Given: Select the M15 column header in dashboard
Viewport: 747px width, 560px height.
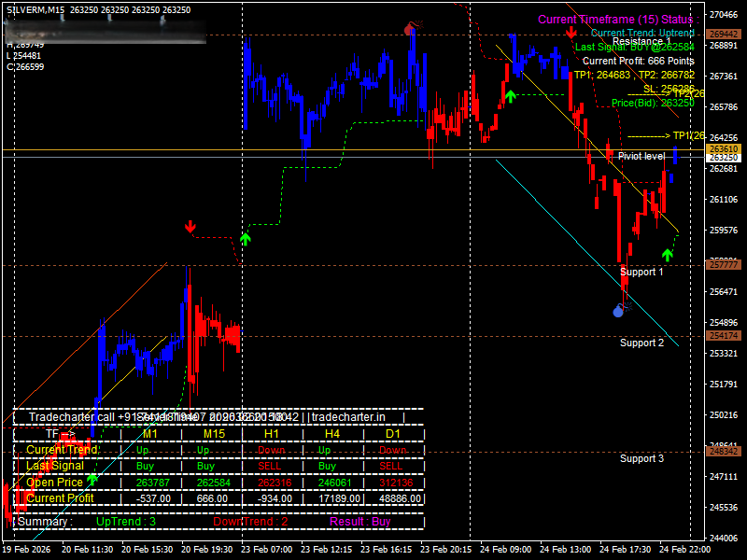Looking at the screenshot, I should (x=214, y=434).
